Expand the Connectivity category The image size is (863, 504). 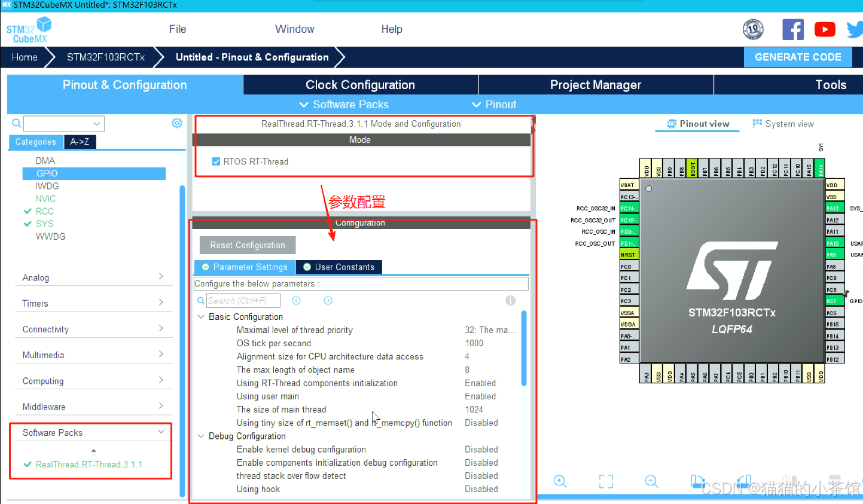(93, 329)
